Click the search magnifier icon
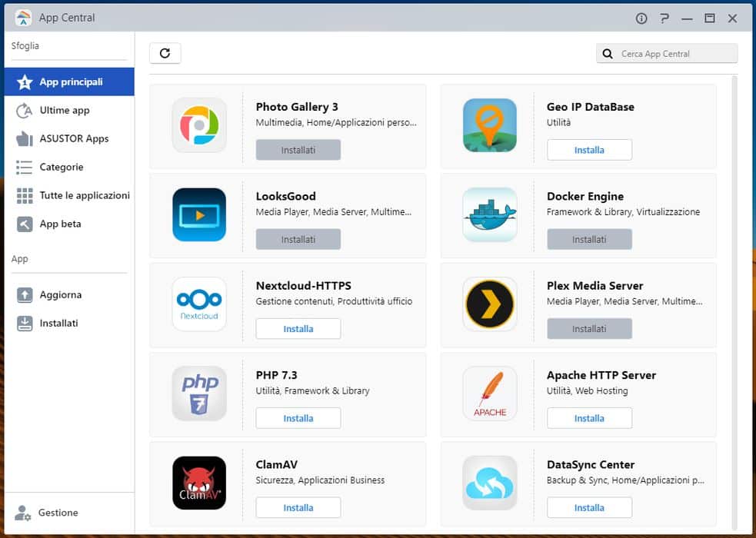 [x=608, y=54]
